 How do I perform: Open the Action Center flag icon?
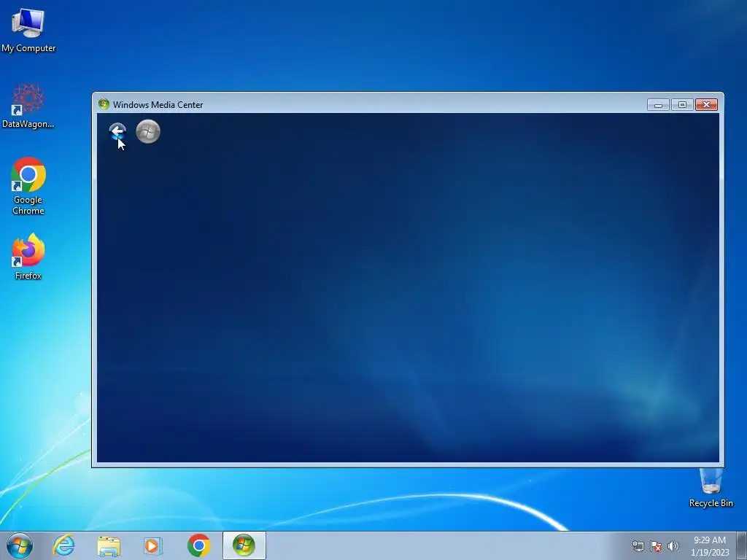pyautogui.click(x=656, y=546)
